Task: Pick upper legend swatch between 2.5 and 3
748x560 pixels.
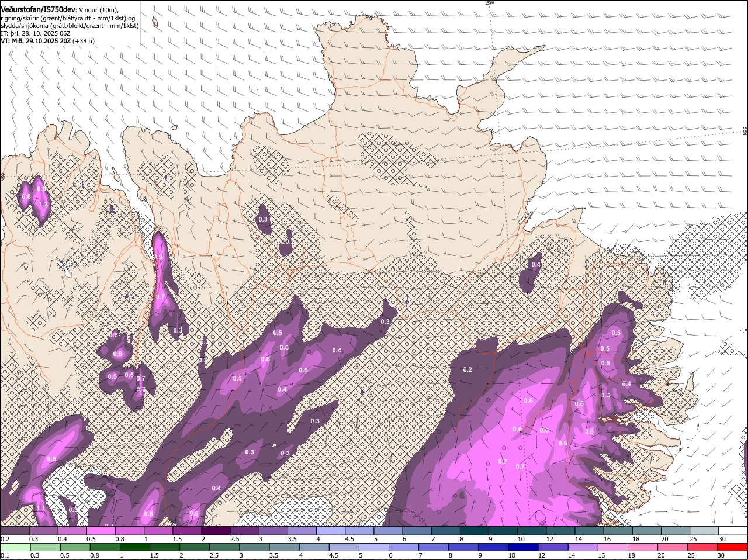Action: [244, 530]
